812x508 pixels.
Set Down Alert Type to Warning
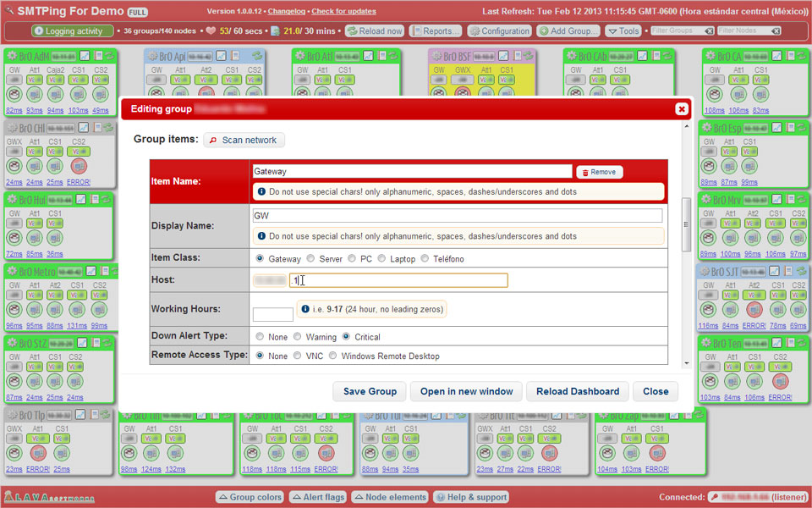click(299, 337)
